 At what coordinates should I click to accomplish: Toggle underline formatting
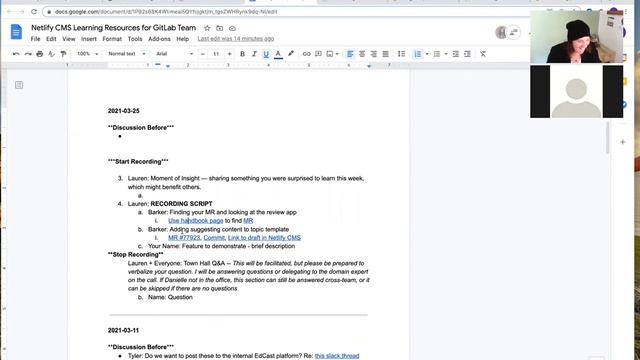click(266, 54)
